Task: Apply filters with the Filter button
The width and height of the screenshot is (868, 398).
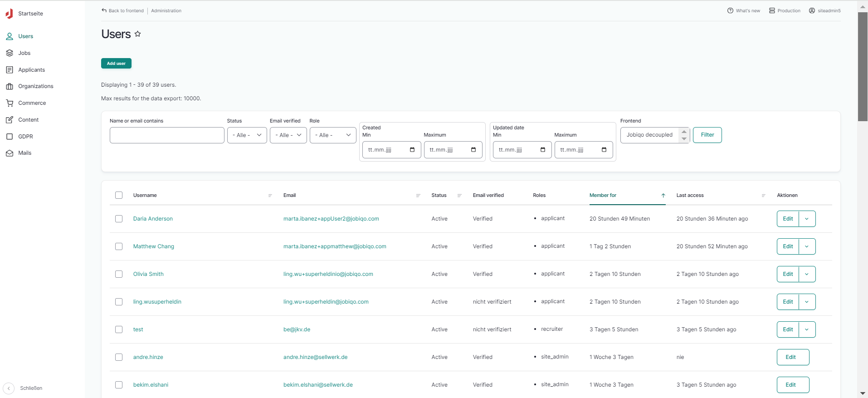Action: [x=707, y=135]
